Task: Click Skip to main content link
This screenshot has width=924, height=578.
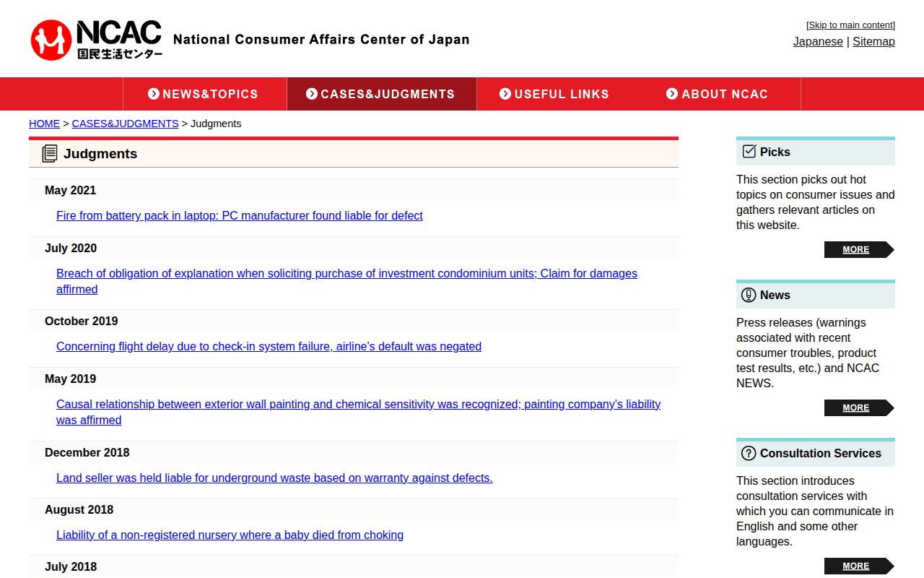Action: tap(851, 25)
